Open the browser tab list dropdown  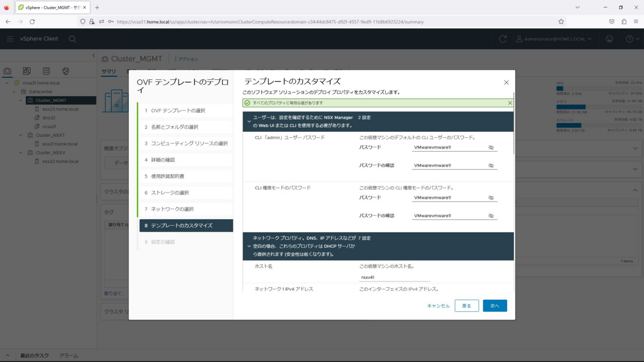(x=577, y=8)
